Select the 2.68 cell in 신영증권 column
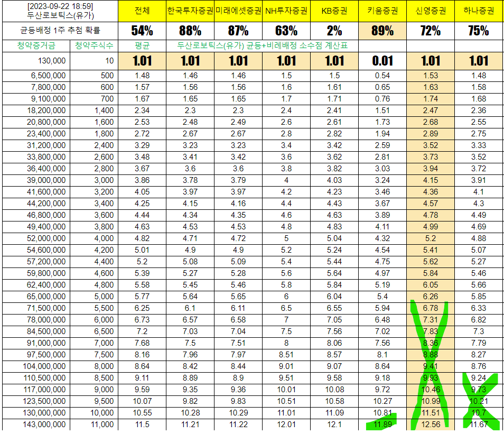Screen dimensions: 504x434 (431, 122)
